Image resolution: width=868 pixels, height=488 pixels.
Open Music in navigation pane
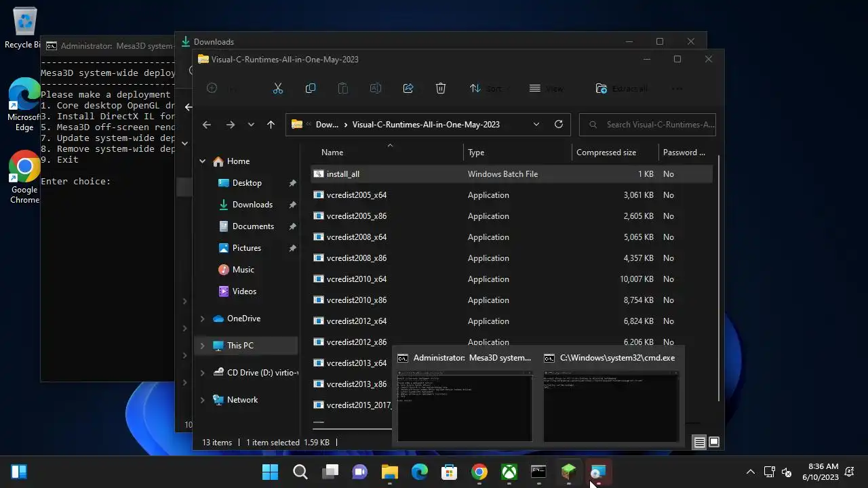pyautogui.click(x=243, y=270)
